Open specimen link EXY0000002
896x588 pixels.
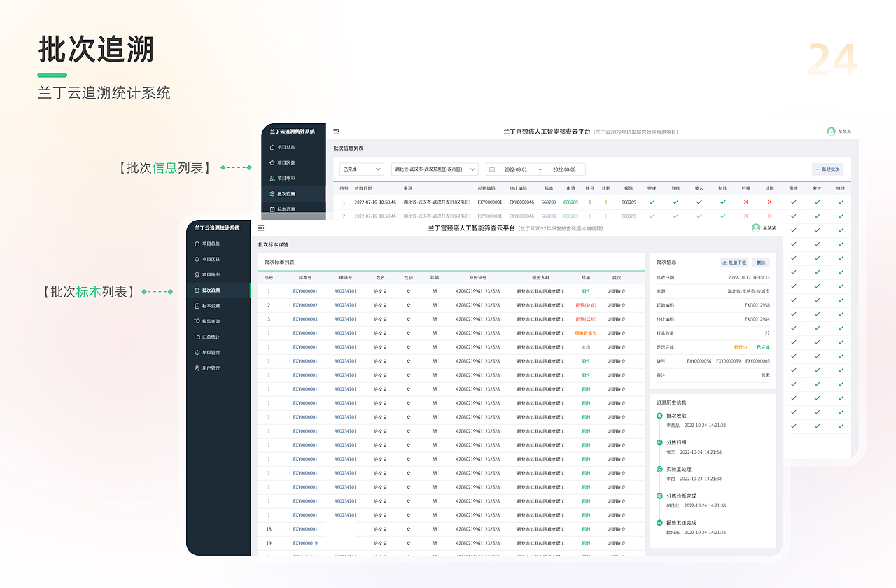[x=305, y=305]
